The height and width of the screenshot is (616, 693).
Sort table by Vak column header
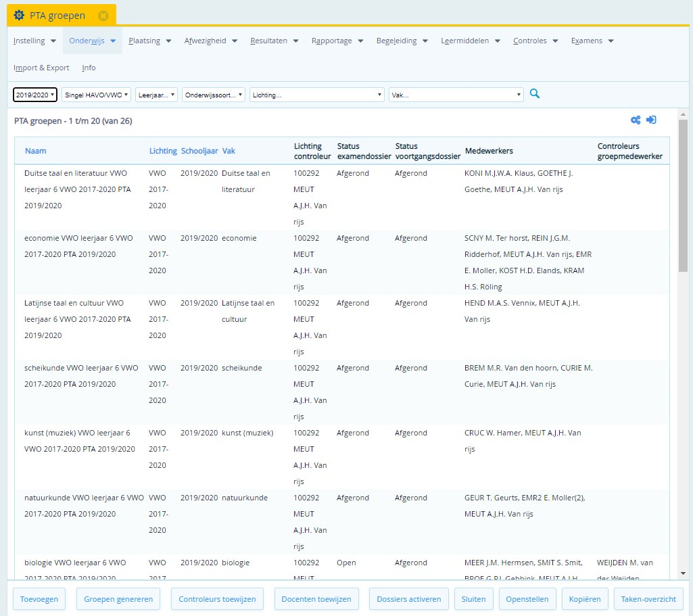tap(229, 151)
